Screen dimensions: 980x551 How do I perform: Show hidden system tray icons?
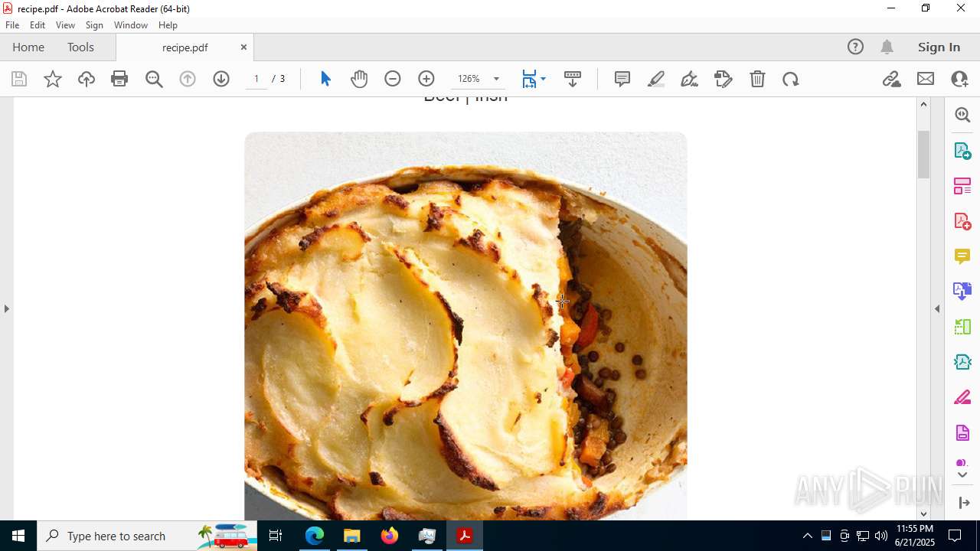click(807, 536)
